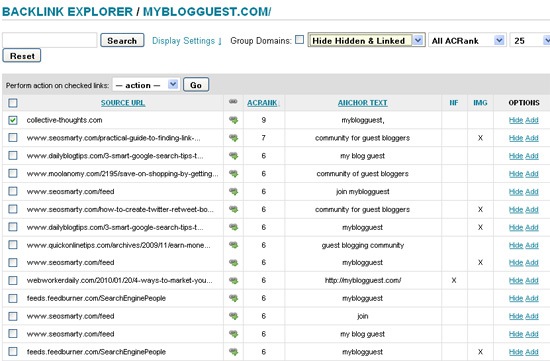Click the IMG column header
Viewport: 550px width, 361px height.
click(x=480, y=103)
